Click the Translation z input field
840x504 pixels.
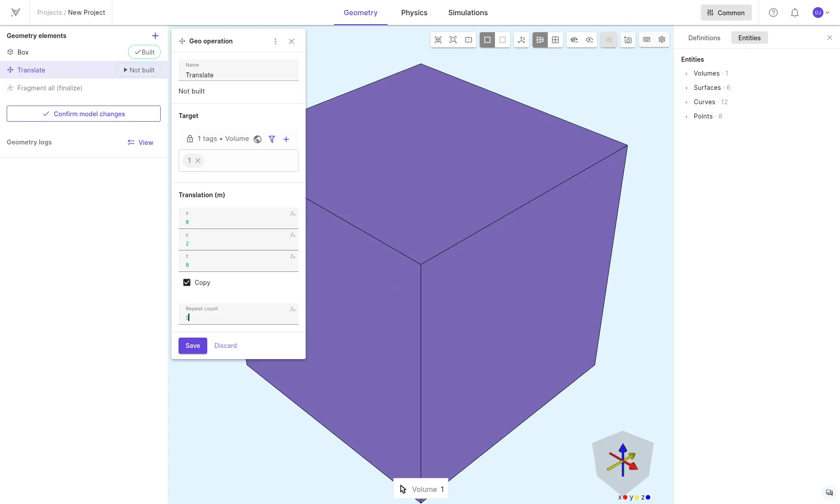[239, 261]
